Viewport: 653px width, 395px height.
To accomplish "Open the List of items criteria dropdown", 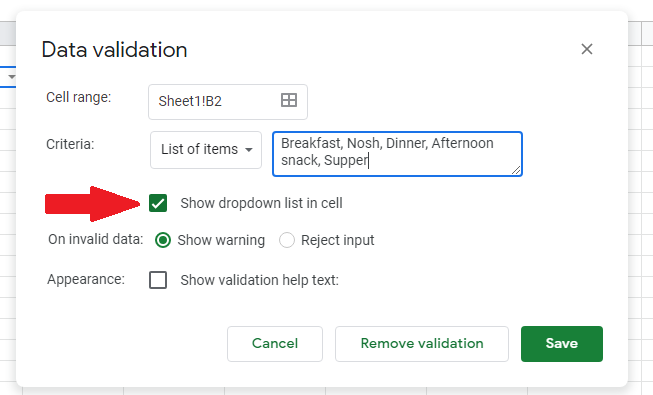I will pyautogui.click(x=206, y=150).
